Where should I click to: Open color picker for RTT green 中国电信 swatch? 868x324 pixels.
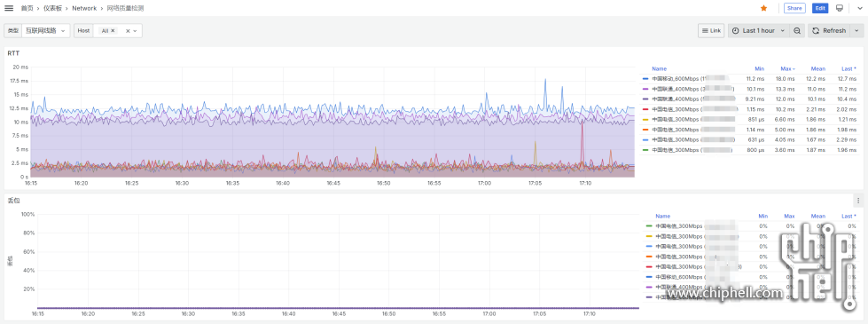coord(645,149)
